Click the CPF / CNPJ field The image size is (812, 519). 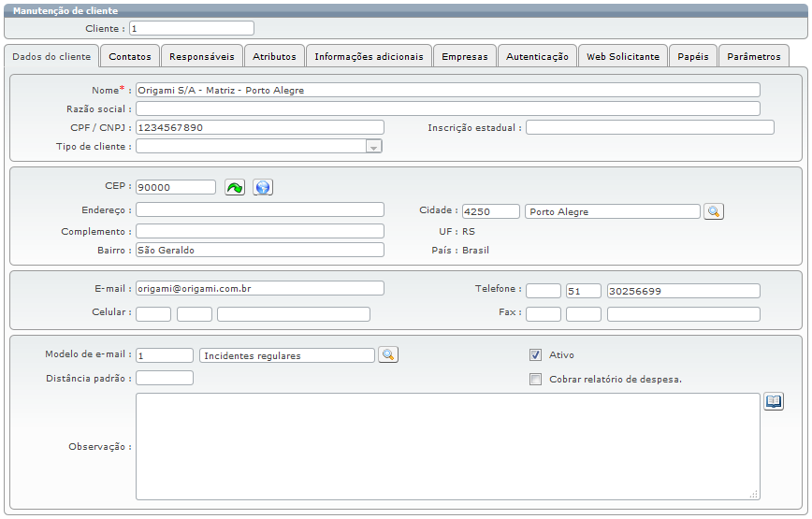260,127
